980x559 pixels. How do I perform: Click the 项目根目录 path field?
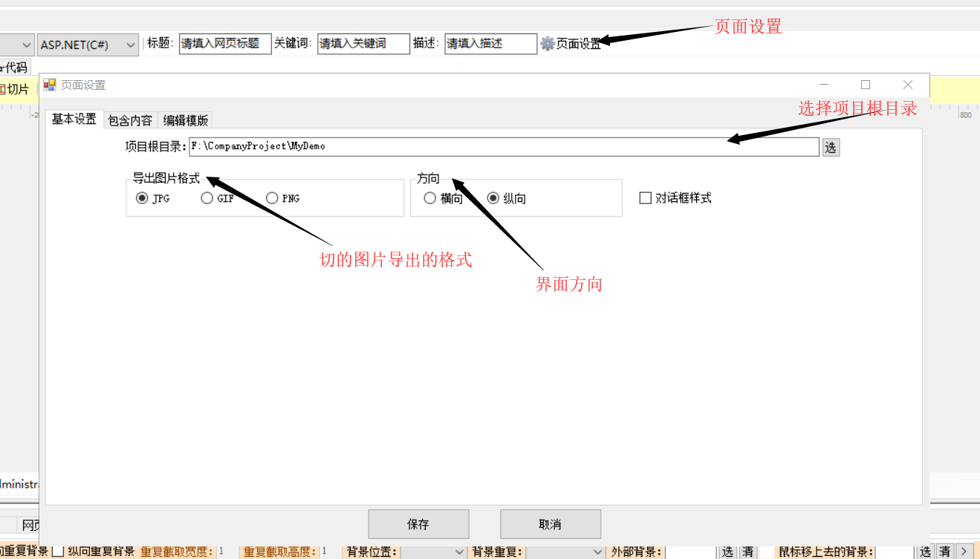coord(504,146)
